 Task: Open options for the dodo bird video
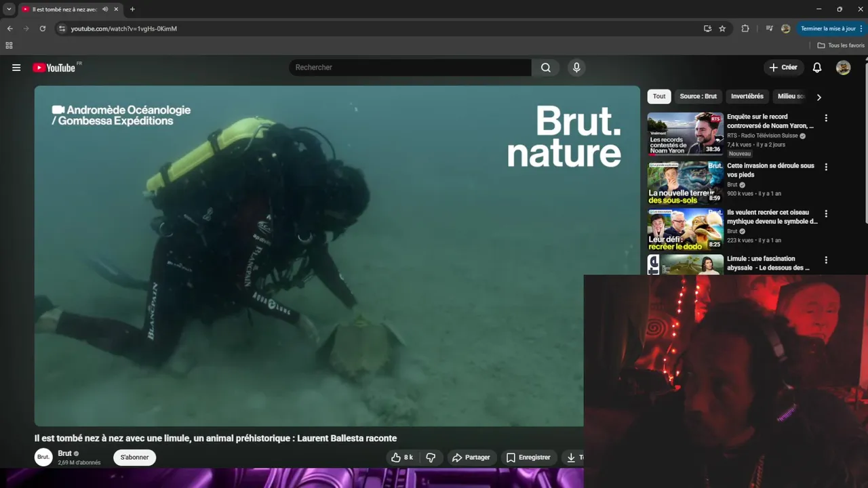click(x=826, y=213)
